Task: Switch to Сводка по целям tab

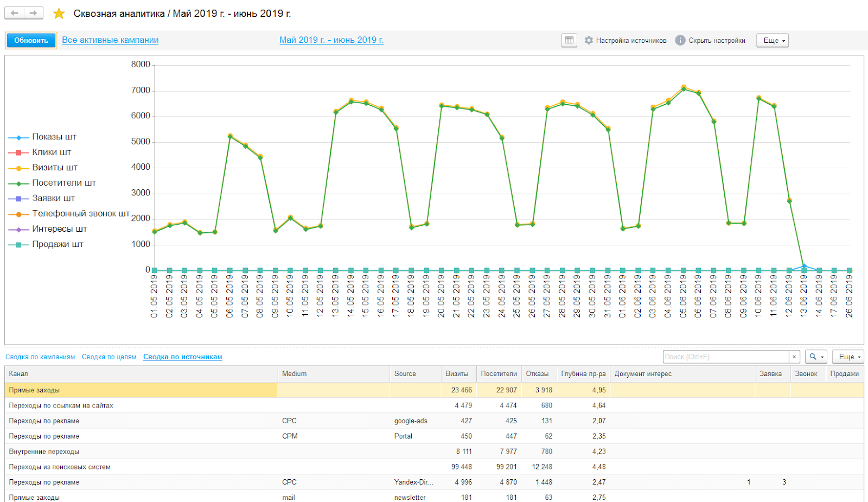Action: (x=109, y=357)
